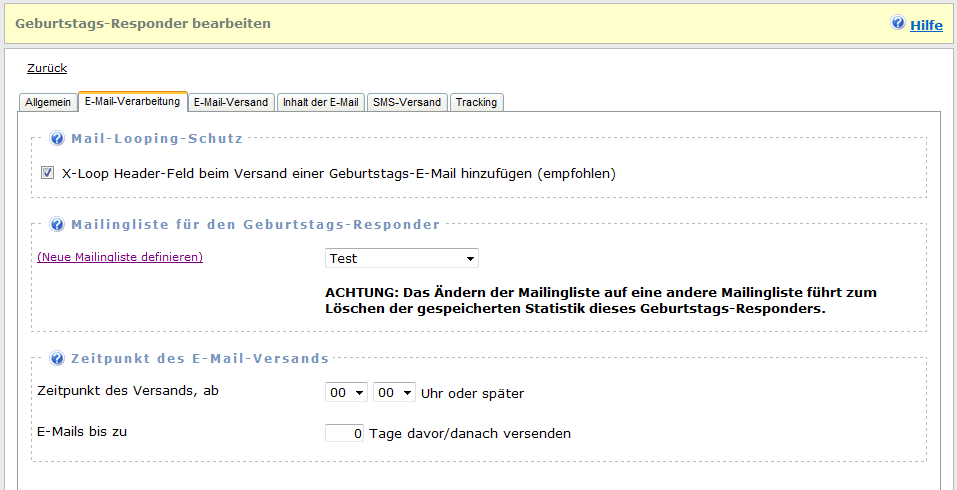Go to the Inhalt der E-Mail tab
The height and width of the screenshot is (490, 957).
(320, 102)
